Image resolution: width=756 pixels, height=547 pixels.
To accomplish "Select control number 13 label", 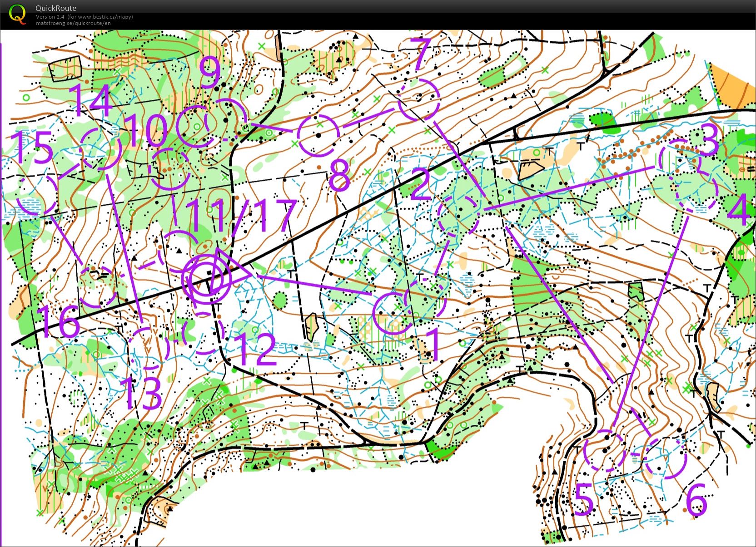I will click(142, 393).
